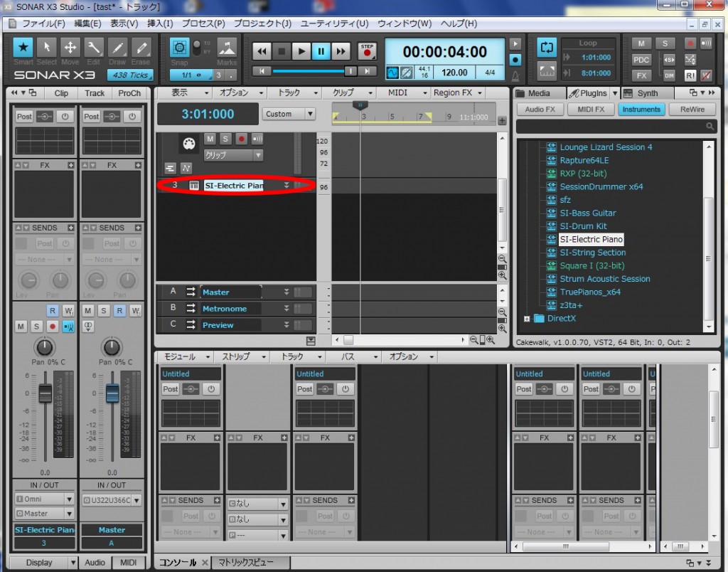Viewport: 728px width, 572px height.
Task: Toggle the Snap to grid button
Action: [179, 48]
